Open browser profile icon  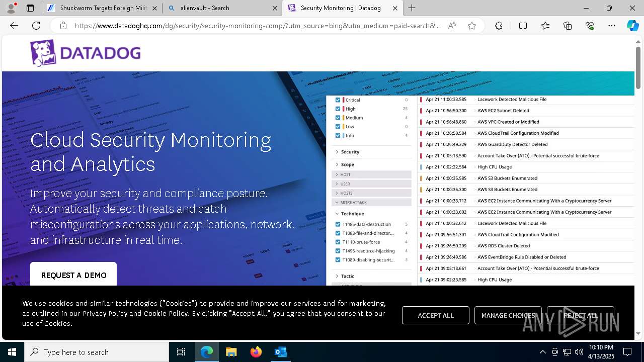pyautogui.click(x=11, y=8)
